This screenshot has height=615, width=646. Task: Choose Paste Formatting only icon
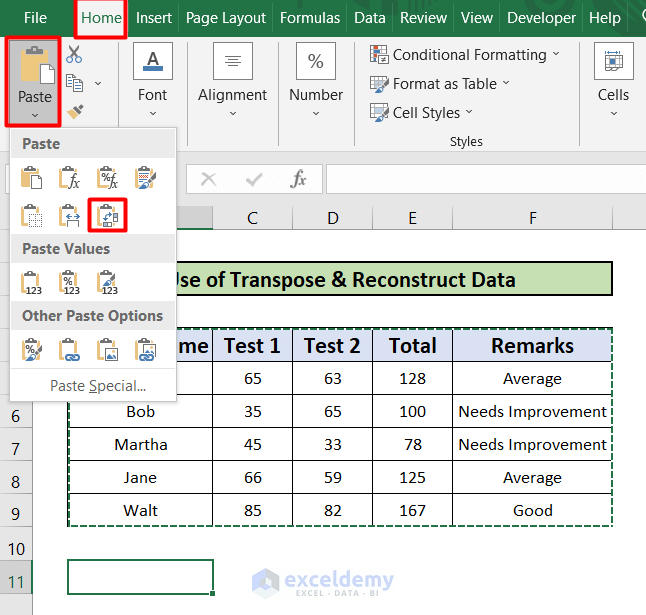tap(32, 350)
